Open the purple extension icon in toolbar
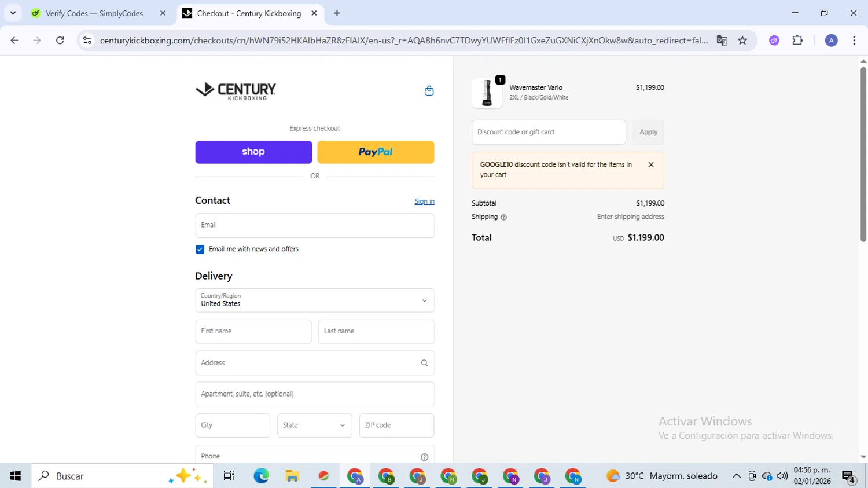The height and width of the screenshot is (488, 868). click(x=774, y=41)
